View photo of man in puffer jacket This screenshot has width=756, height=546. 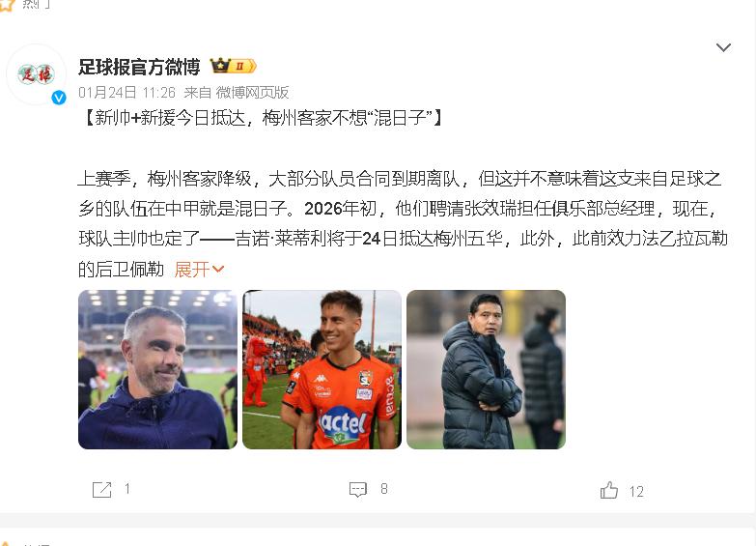tap(486, 369)
